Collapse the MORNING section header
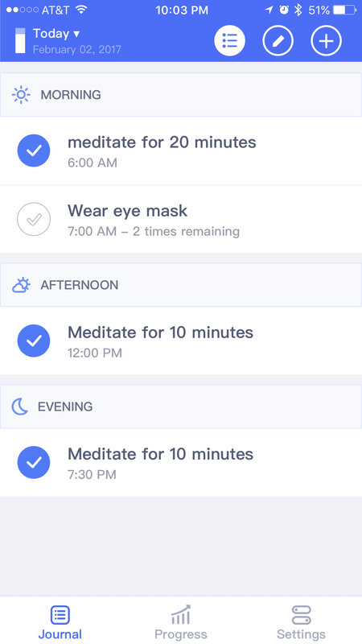 click(x=181, y=95)
